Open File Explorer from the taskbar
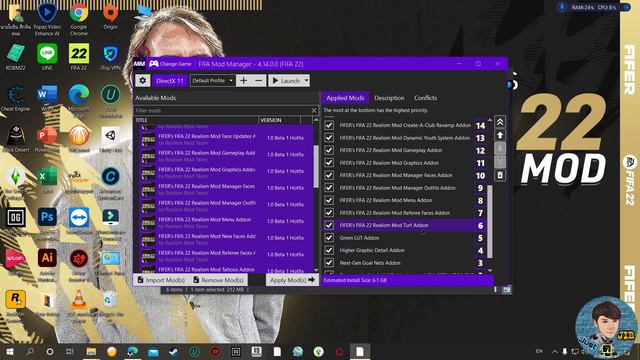Image resolution: width=640 pixels, height=360 pixels. (91, 351)
